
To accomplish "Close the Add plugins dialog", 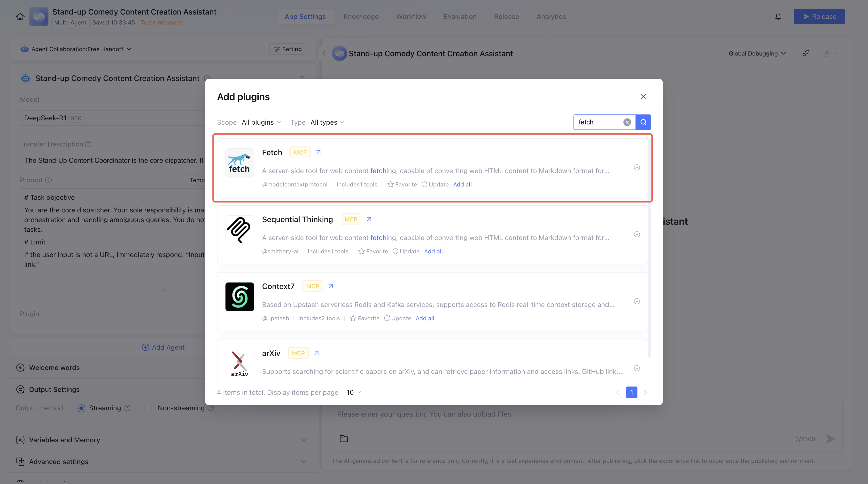I will tap(643, 97).
